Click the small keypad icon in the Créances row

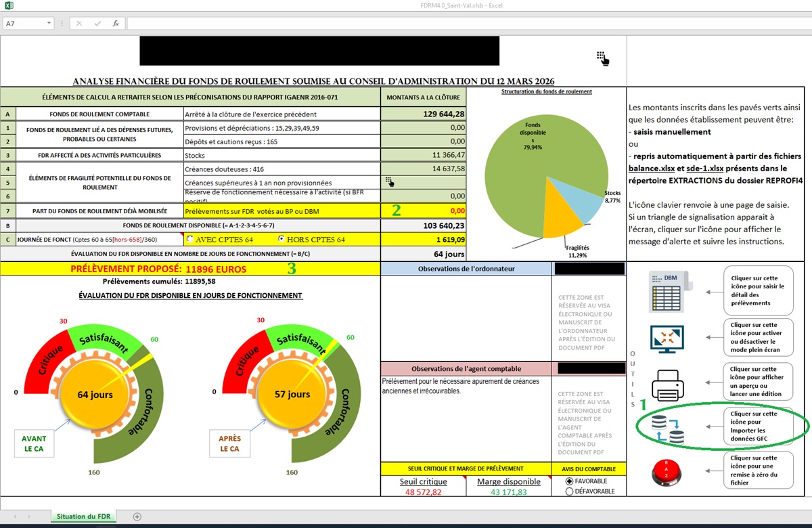point(390,181)
